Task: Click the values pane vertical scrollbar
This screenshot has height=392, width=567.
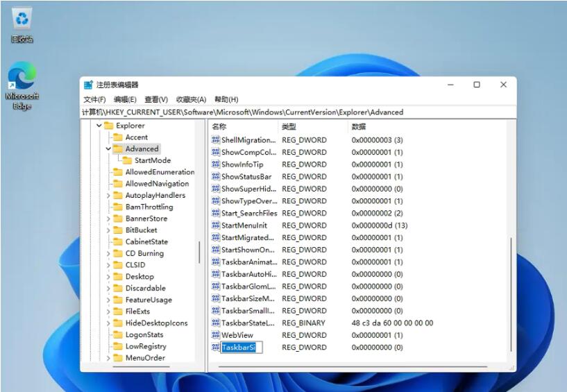Action: (x=511, y=294)
